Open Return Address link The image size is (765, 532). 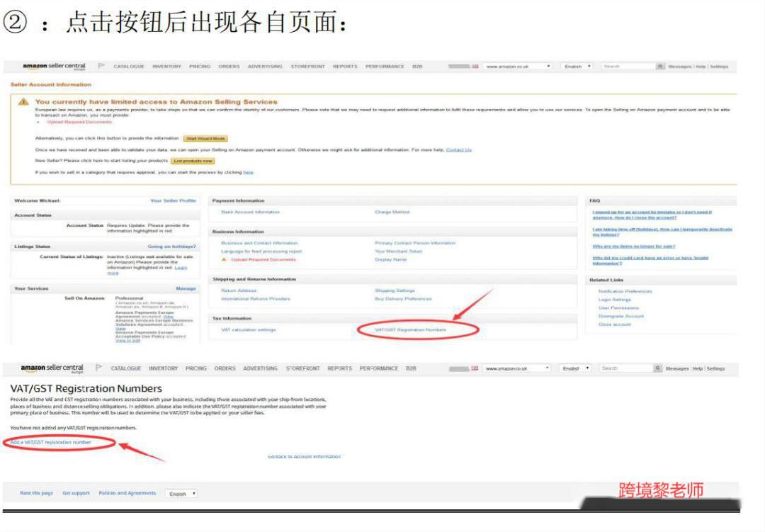tap(239, 291)
